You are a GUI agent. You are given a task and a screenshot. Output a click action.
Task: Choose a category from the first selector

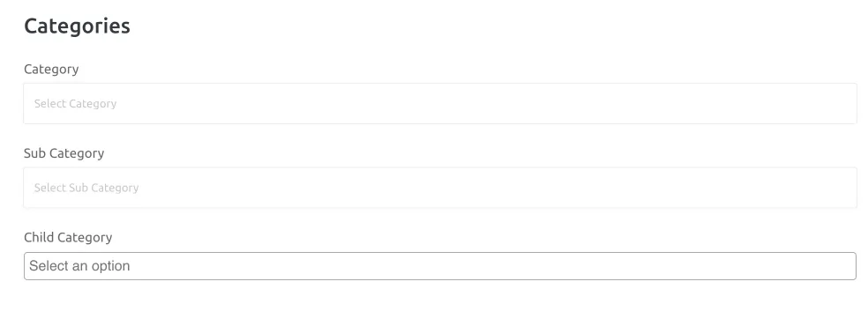pos(440,103)
